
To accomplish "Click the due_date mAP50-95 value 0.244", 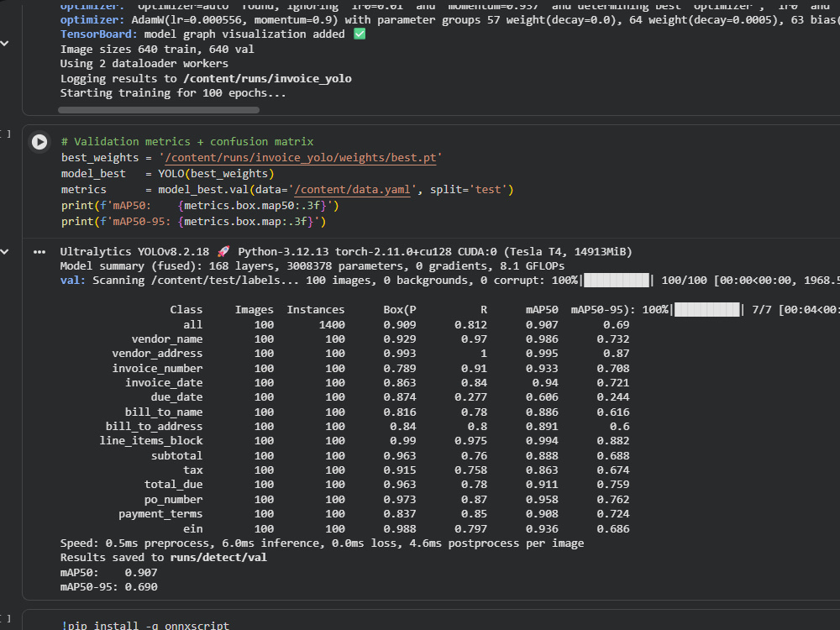I will (613, 397).
